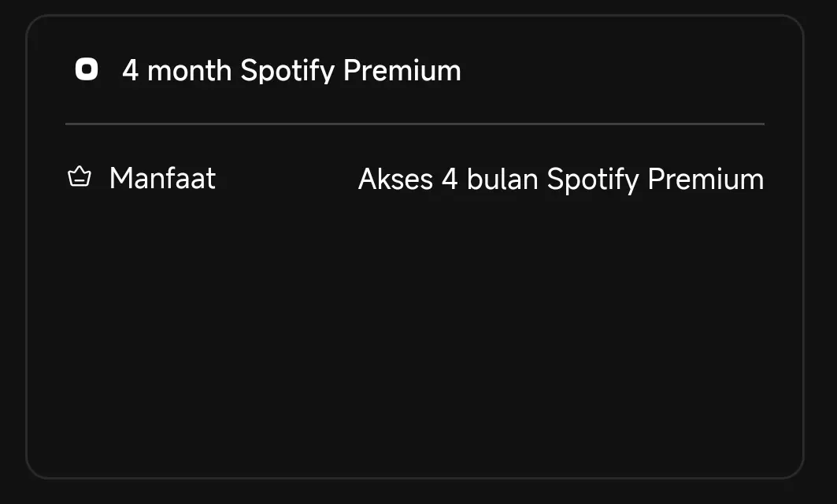Click the horizontal divider under the title
The width and height of the screenshot is (837, 504).
point(415,124)
